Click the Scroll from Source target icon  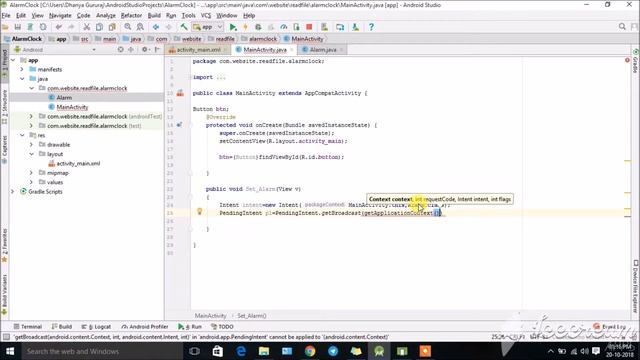120,49
